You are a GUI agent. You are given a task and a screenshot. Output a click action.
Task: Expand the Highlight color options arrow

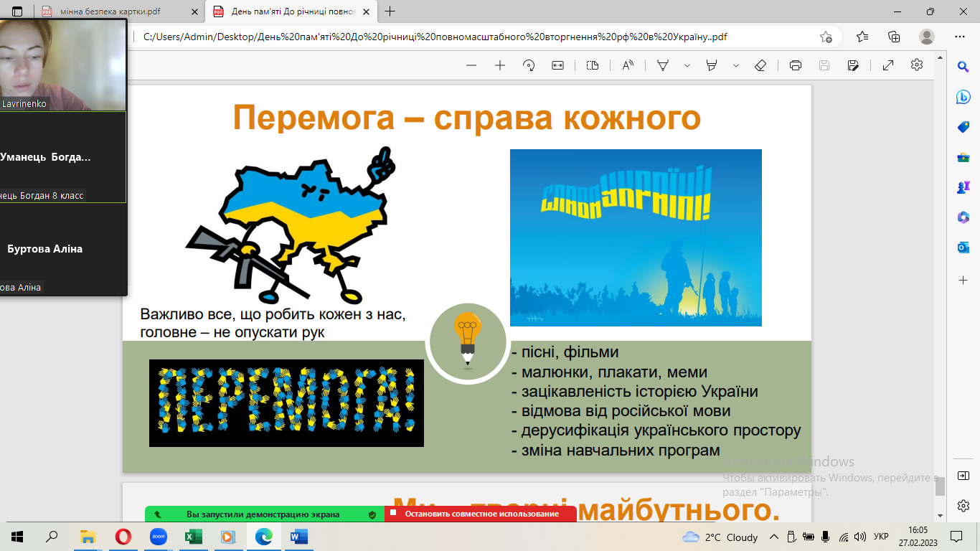point(735,65)
